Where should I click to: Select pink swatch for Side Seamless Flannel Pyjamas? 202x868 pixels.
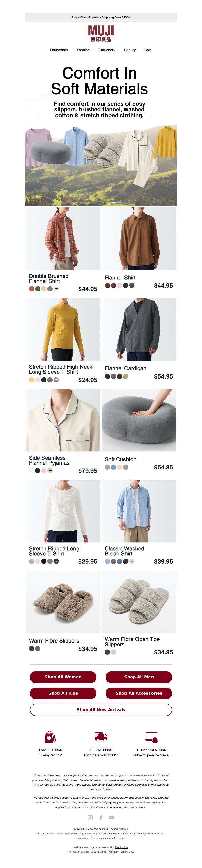44,471
